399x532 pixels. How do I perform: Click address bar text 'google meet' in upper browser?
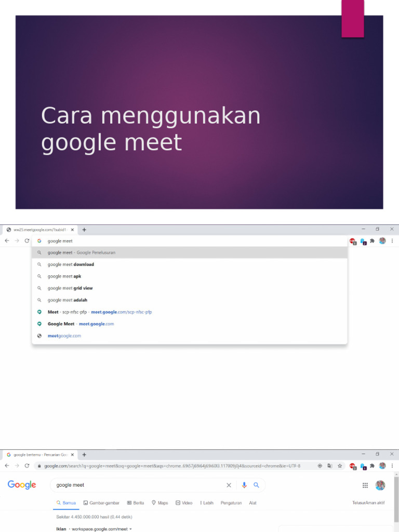pyautogui.click(x=60, y=241)
